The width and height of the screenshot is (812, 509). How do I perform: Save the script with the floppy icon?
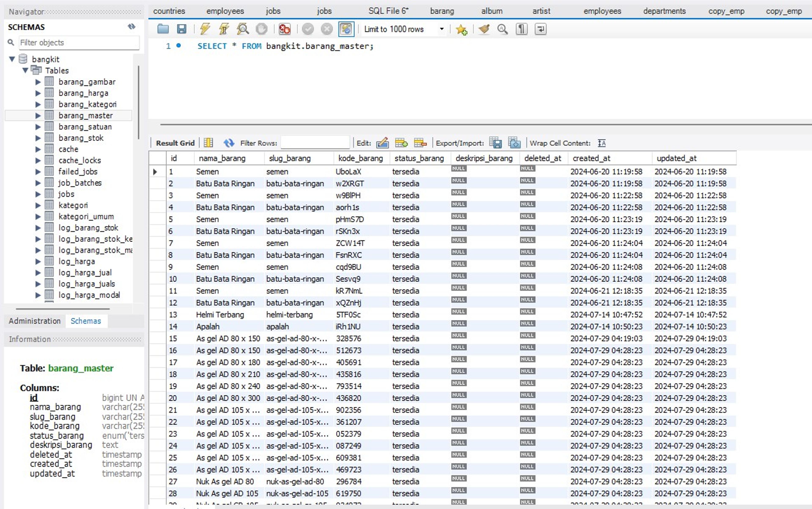click(181, 29)
